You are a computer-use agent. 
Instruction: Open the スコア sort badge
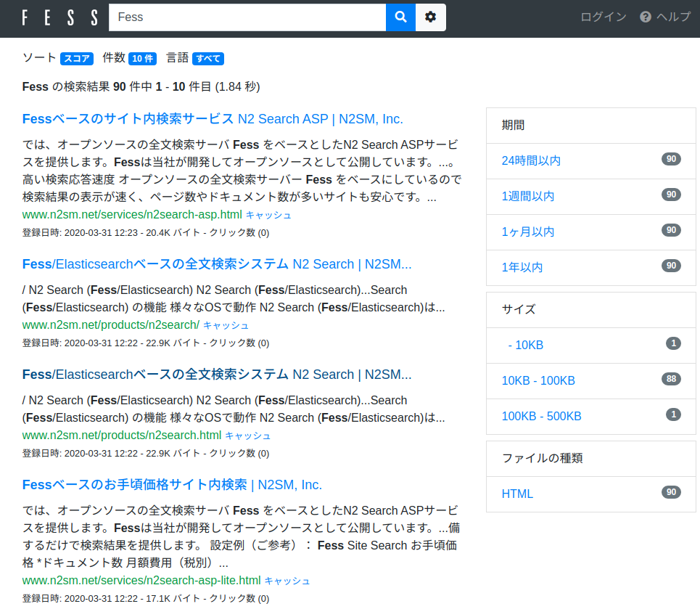(77, 59)
